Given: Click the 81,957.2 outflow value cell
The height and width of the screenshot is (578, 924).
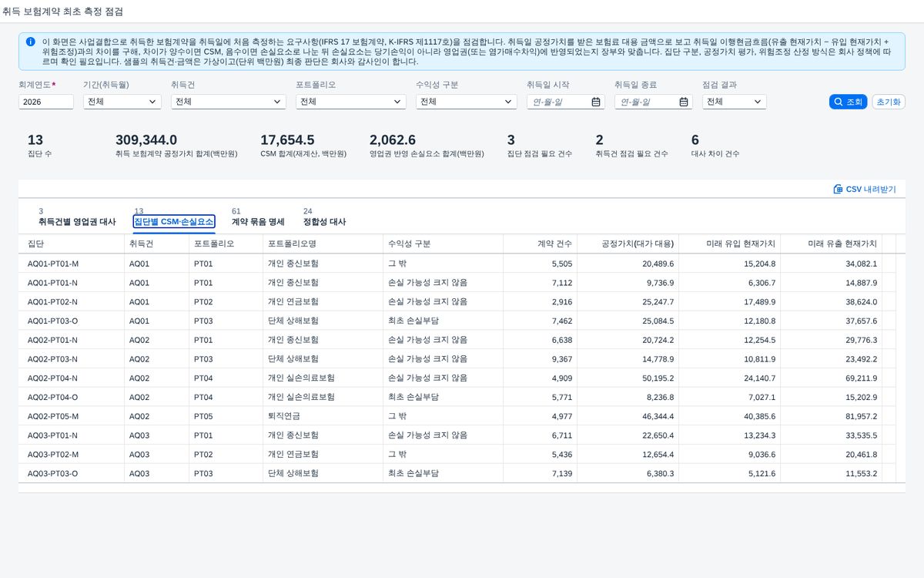Looking at the screenshot, I should (831, 416).
